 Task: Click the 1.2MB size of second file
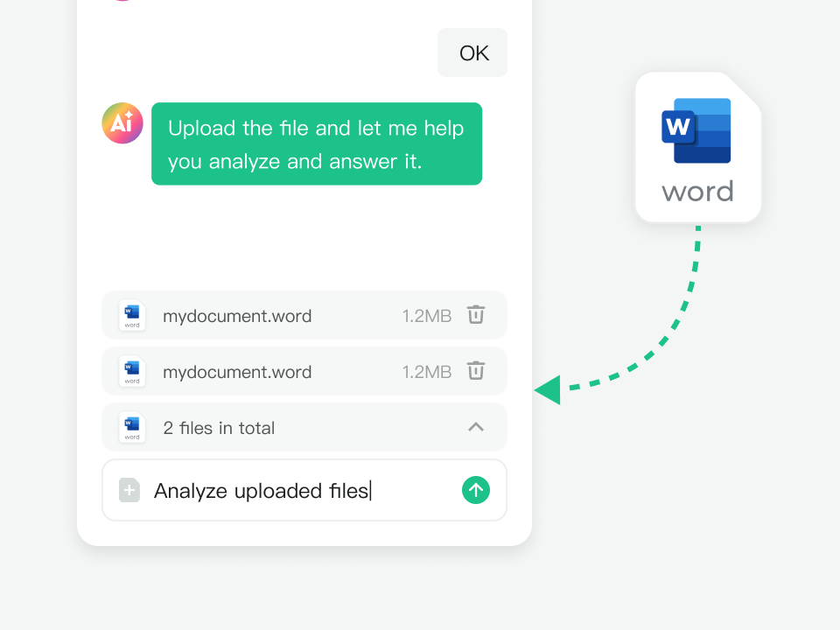(427, 372)
